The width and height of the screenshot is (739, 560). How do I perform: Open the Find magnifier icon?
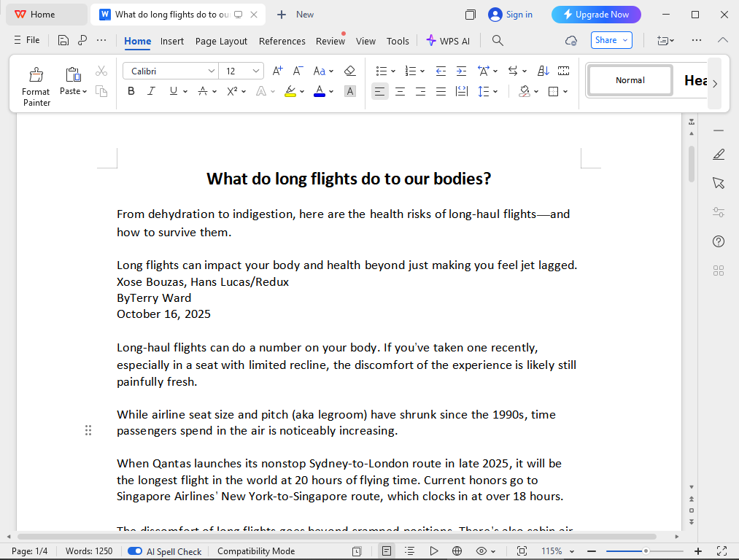click(x=497, y=41)
